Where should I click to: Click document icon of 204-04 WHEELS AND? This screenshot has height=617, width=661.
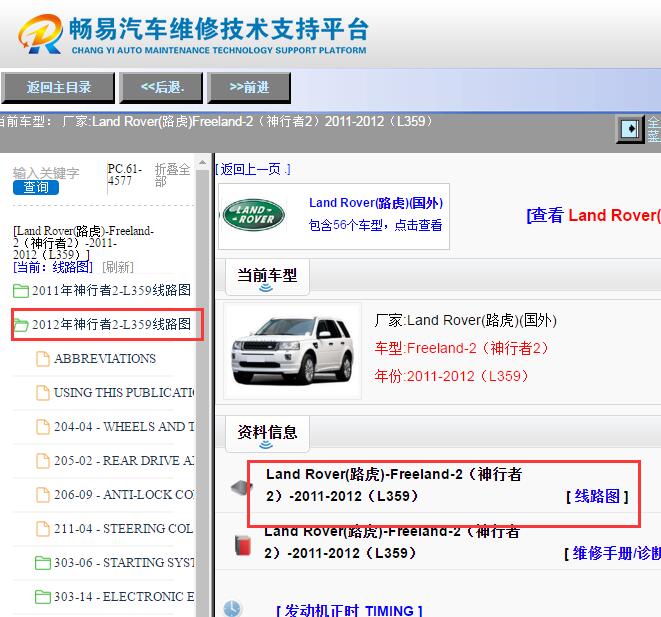click(43, 427)
